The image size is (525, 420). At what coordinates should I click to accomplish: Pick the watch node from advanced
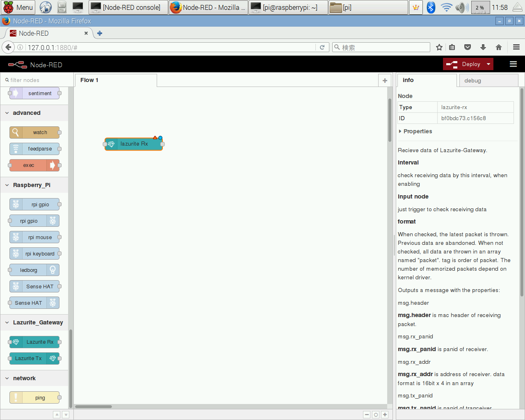[34, 132]
